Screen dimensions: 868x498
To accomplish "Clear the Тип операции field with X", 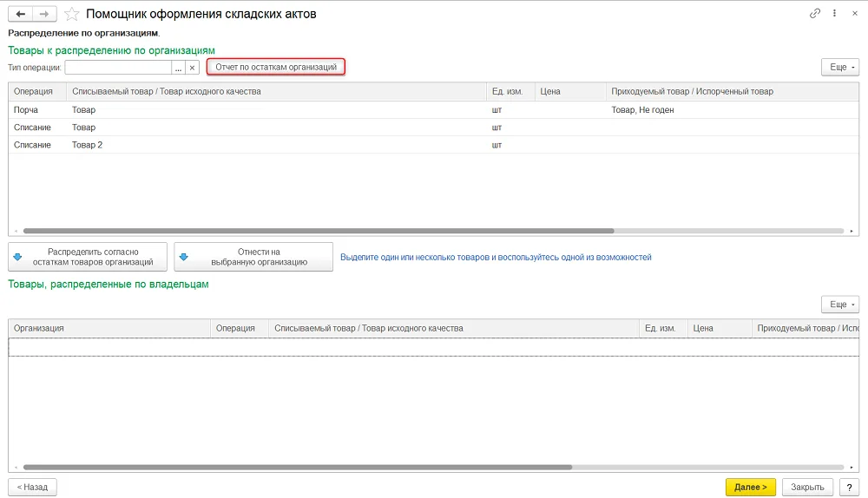I will click(x=192, y=68).
